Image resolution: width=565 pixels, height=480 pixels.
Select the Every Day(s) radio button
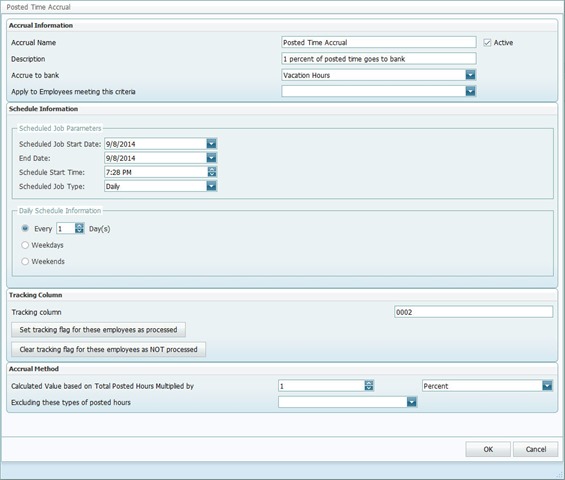[25, 228]
